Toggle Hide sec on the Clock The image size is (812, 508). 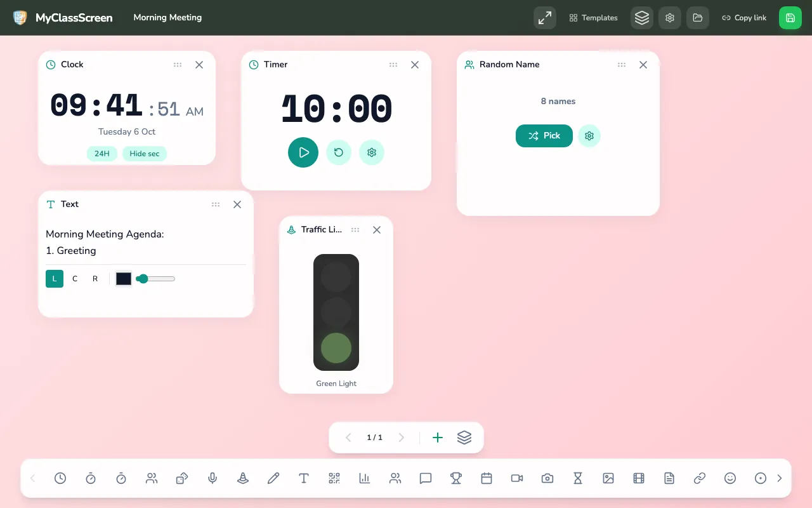coord(145,154)
